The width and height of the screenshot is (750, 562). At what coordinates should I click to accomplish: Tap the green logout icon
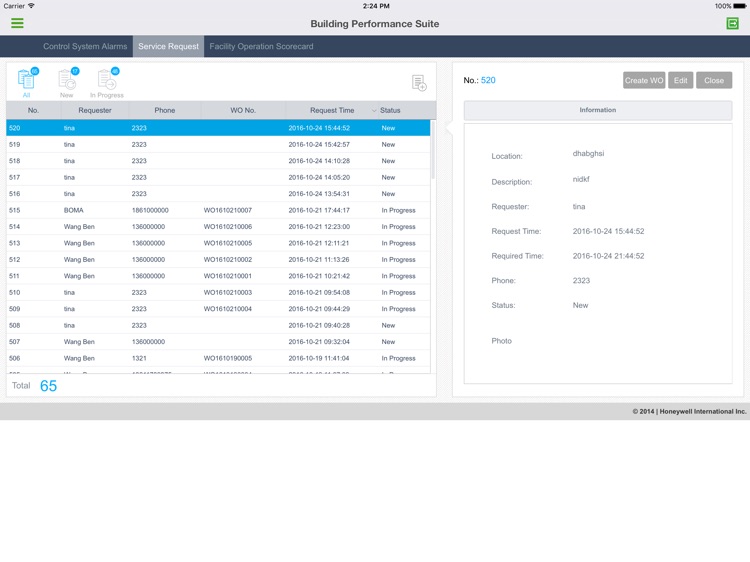[732, 23]
